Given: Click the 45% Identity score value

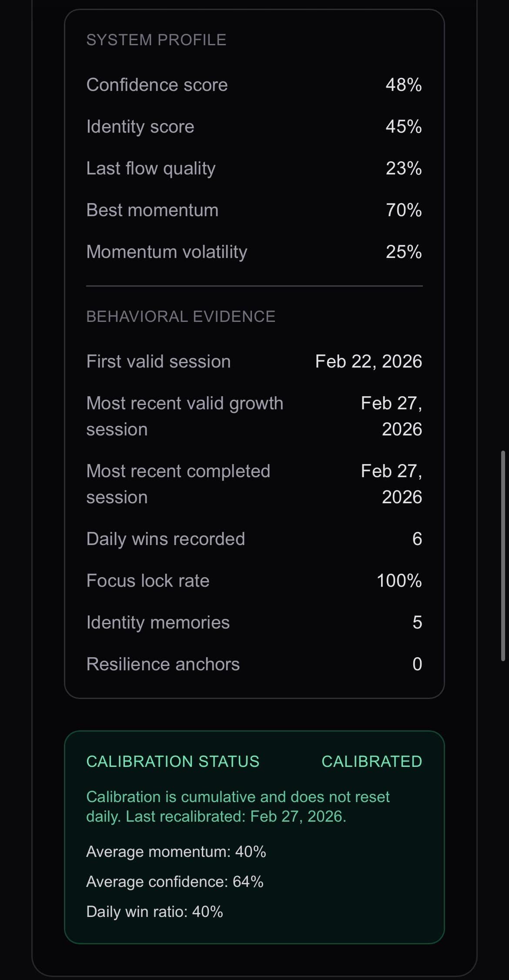Looking at the screenshot, I should pos(403,127).
